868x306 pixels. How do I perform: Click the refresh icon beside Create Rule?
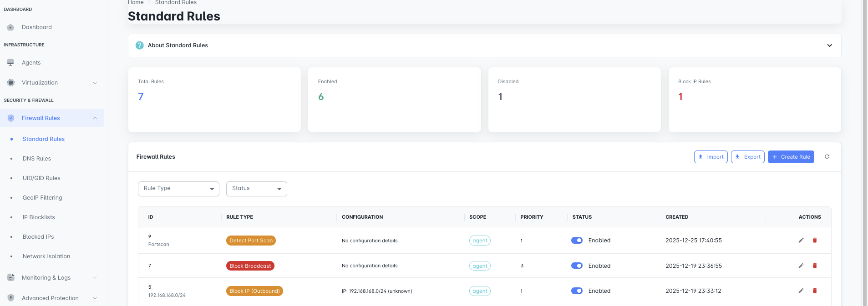click(827, 157)
